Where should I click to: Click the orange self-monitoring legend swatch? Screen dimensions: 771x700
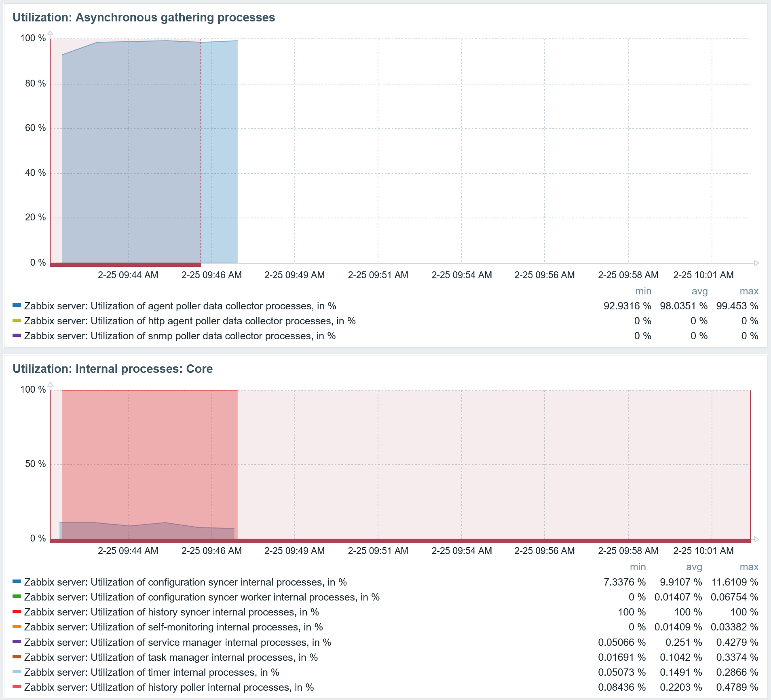(x=17, y=626)
